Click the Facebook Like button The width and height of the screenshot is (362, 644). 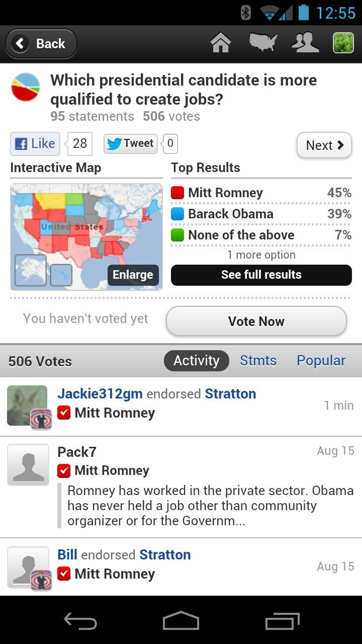pyautogui.click(x=35, y=144)
